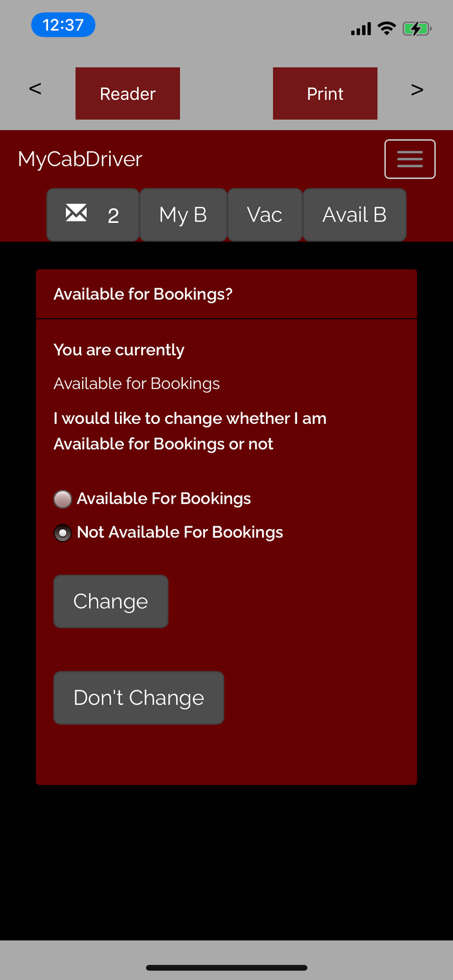Image resolution: width=453 pixels, height=980 pixels.
Task: Open the Avail B tab
Action: [x=355, y=215]
